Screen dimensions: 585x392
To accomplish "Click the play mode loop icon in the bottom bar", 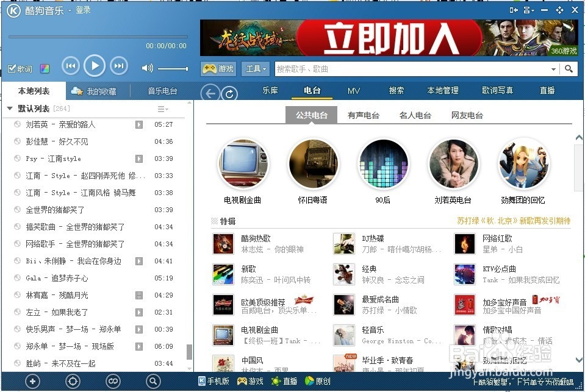I will pos(113,381).
